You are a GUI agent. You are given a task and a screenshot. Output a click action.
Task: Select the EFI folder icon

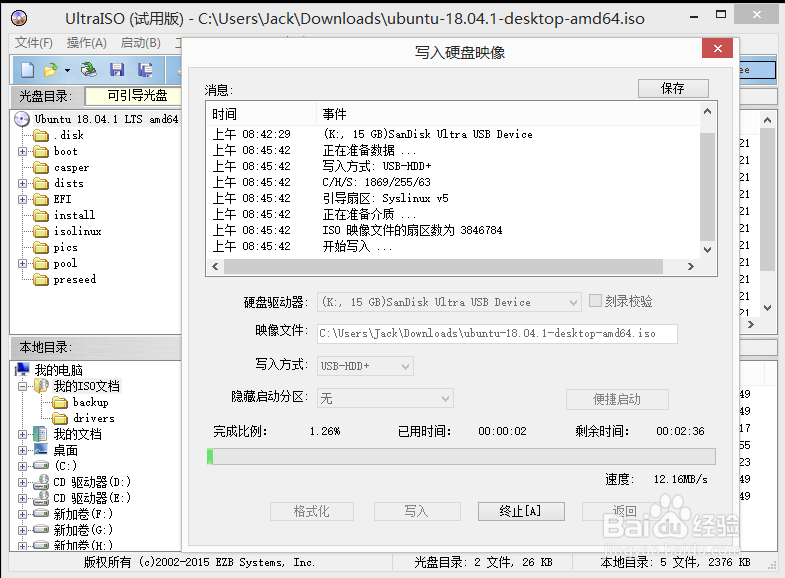tap(40, 199)
